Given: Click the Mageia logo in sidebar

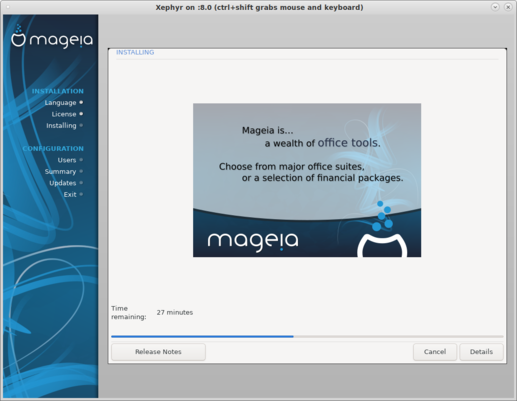Looking at the screenshot, I should pyautogui.click(x=52, y=37).
